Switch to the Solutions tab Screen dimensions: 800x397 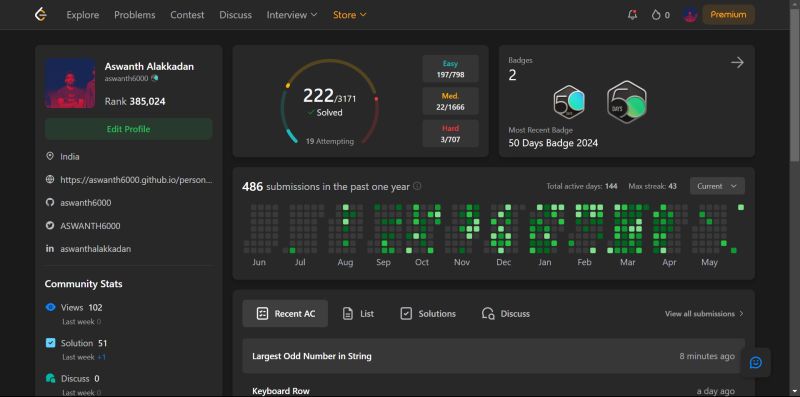pos(428,313)
